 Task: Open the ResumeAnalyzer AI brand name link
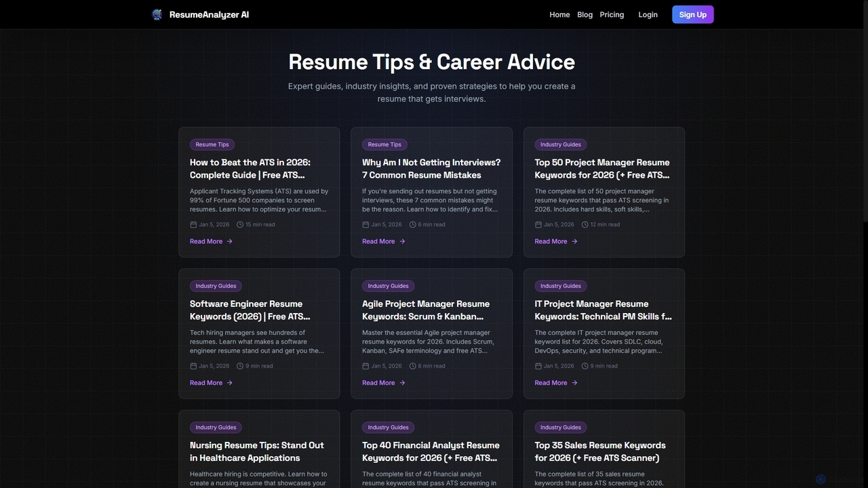coord(209,14)
